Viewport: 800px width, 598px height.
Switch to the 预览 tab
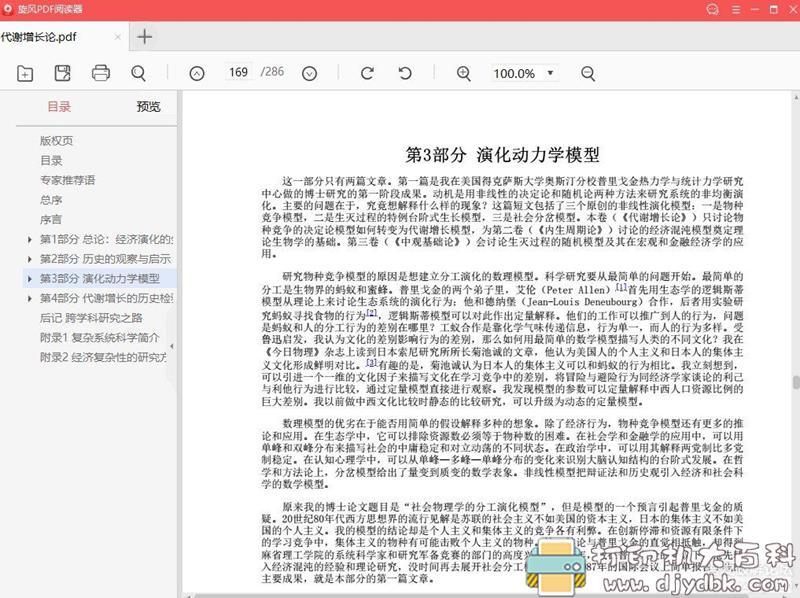pyautogui.click(x=148, y=107)
